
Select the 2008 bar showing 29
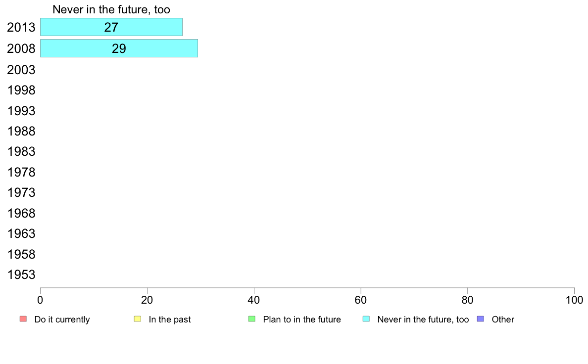pos(119,48)
